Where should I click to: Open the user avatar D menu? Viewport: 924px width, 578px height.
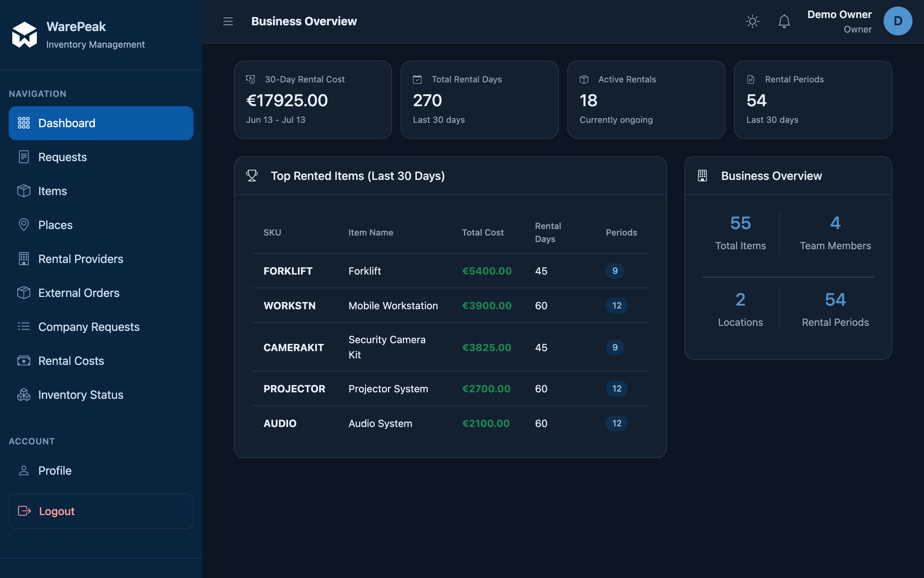pos(898,21)
